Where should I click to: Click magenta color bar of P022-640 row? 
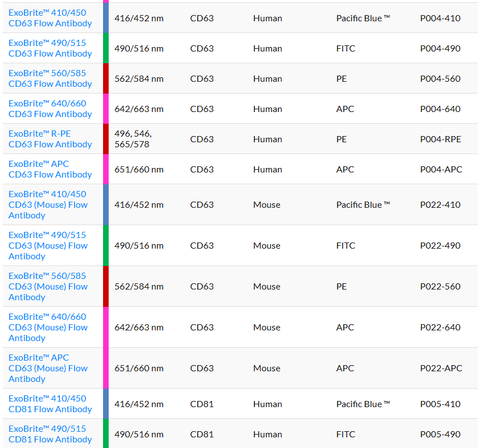click(x=106, y=327)
